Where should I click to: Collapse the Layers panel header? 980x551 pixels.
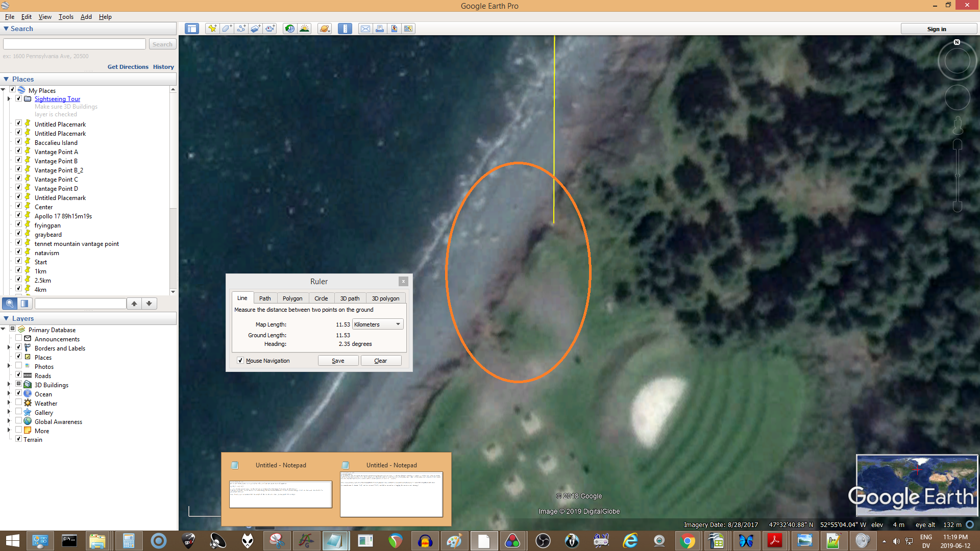[89, 318]
